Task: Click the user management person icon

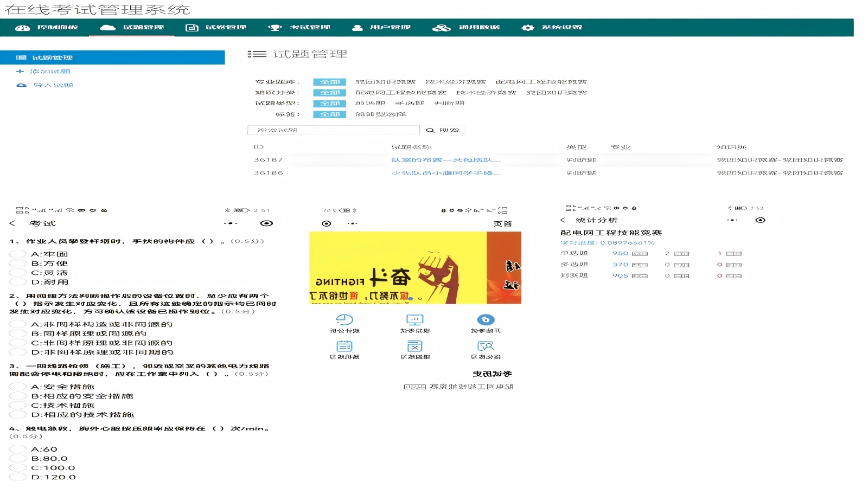Action: click(358, 28)
